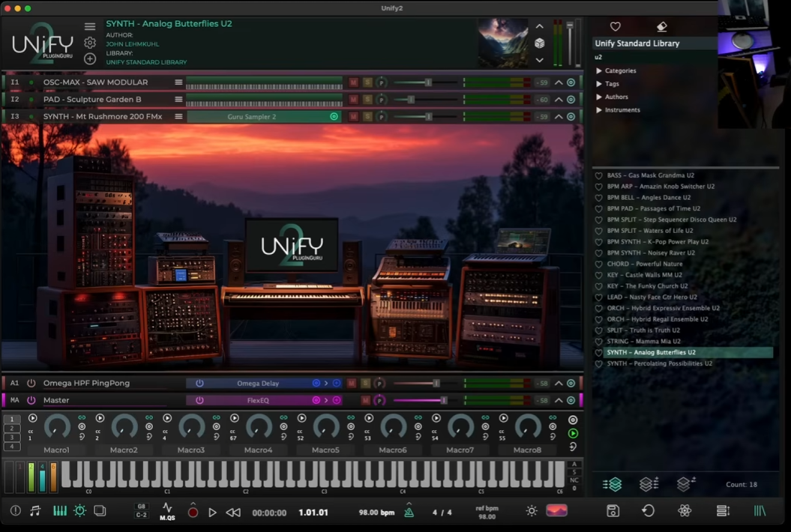Click the overlapping windows icon in footer
This screenshot has width=791, height=532.
(100, 511)
